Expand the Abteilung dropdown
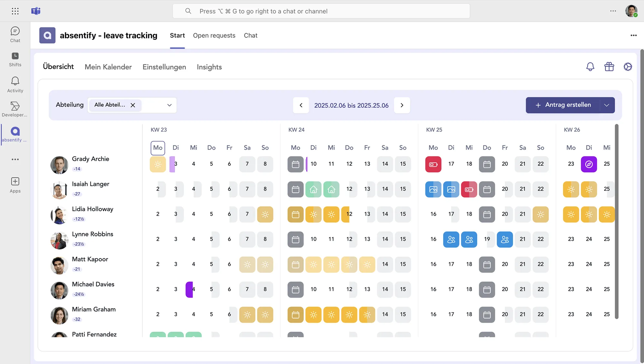The image size is (644, 364). [169, 105]
